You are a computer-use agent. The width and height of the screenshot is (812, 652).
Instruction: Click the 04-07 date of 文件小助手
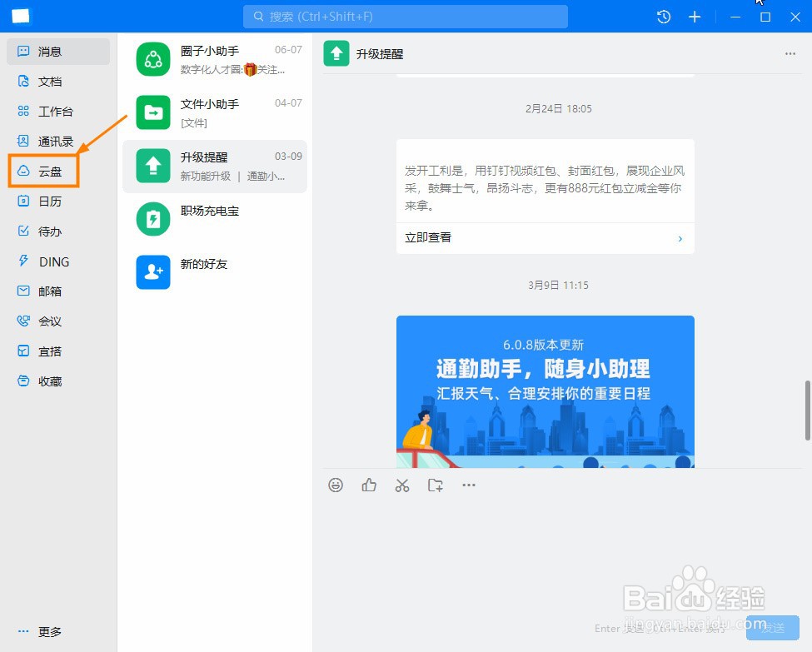(288, 103)
